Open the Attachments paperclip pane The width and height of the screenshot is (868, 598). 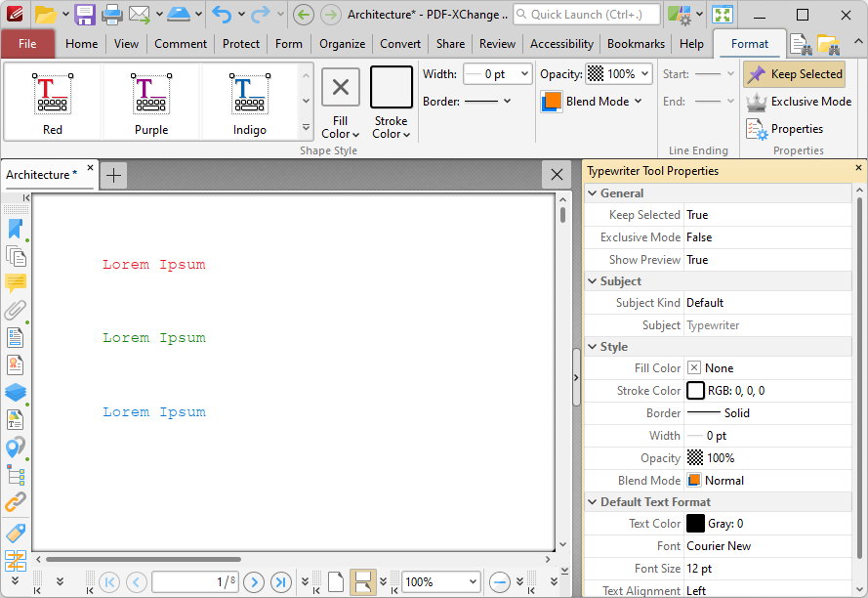coord(16,310)
